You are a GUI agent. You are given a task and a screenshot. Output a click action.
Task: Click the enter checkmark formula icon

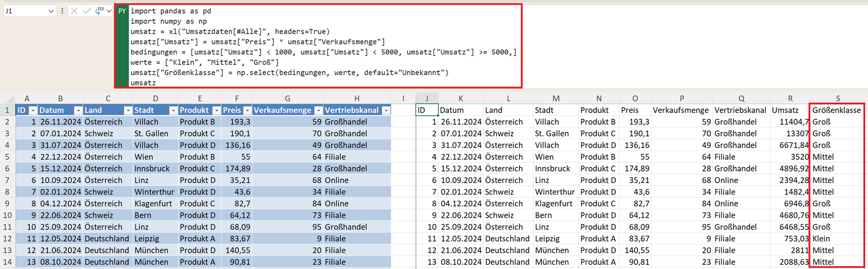[x=86, y=11]
